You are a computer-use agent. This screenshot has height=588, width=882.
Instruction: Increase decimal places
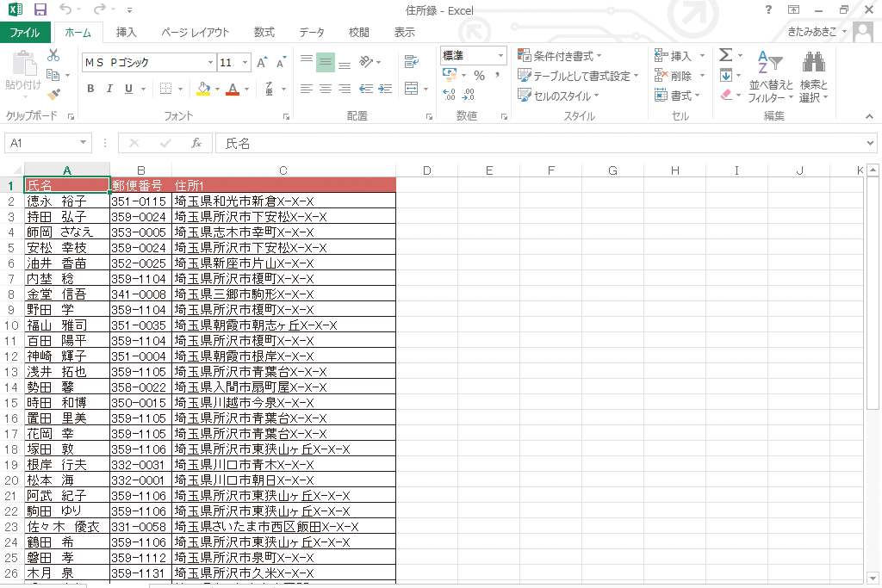[x=450, y=95]
